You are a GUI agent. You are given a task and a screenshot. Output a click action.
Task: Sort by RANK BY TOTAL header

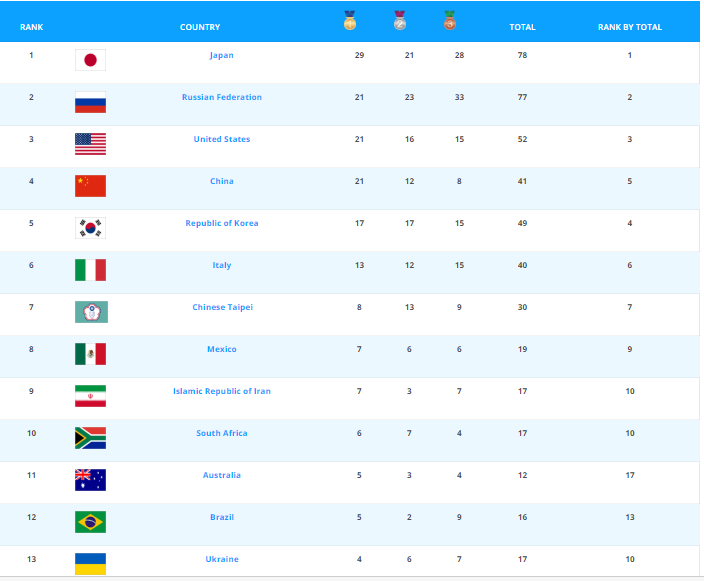click(630, 27)
